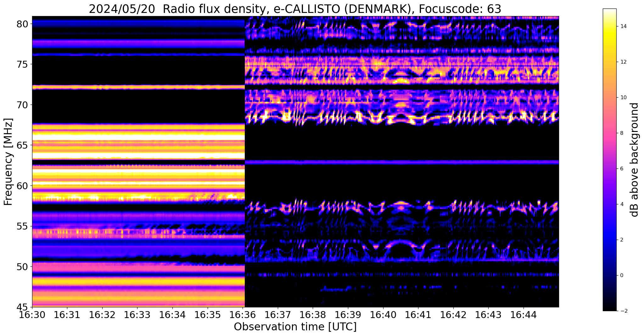Viewport: 644px width, 336px height.
Task: Click the 16:41 time tick label
Action: pyautogui.click(x=418, y=315)
